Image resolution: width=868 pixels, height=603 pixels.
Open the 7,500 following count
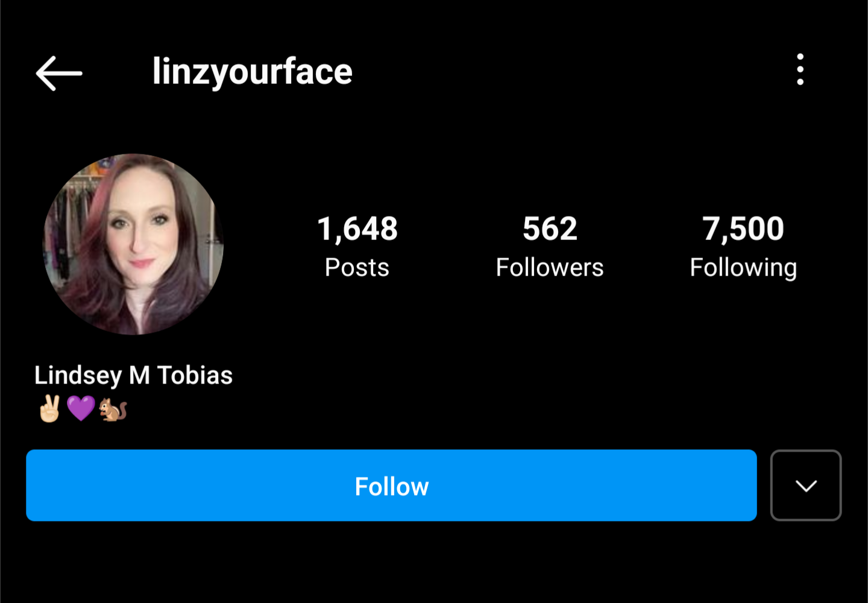(x=743, y=229)
